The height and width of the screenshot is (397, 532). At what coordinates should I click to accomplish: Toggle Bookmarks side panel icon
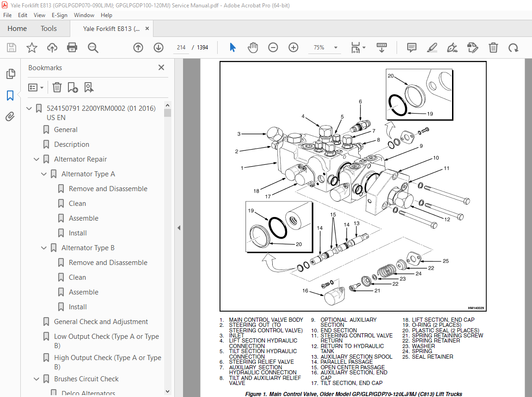click(10, 96)
